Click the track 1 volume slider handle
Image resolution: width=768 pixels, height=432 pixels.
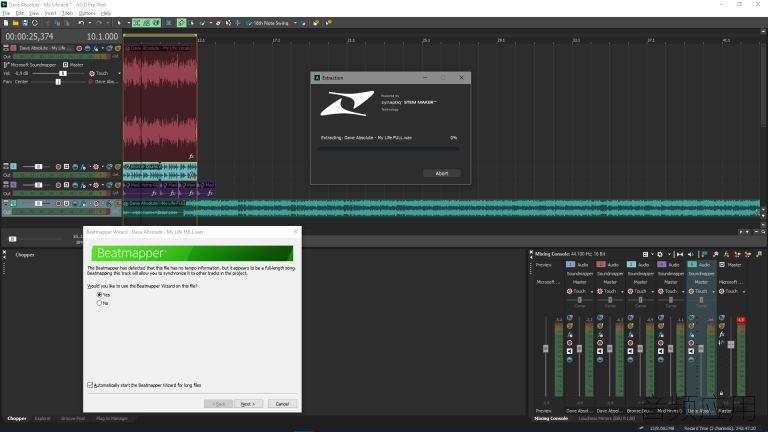point(63,73)
